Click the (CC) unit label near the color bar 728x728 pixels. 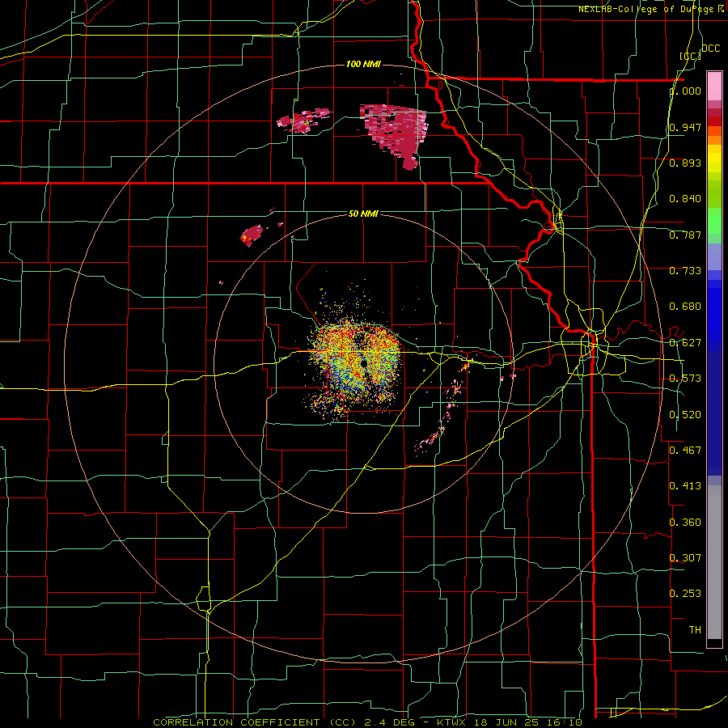691,56
